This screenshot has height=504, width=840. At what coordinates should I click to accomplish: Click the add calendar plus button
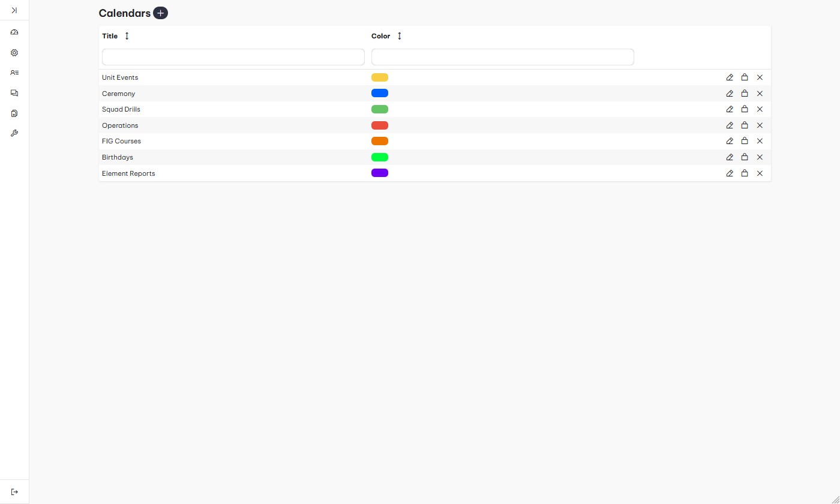click(160, 13)
